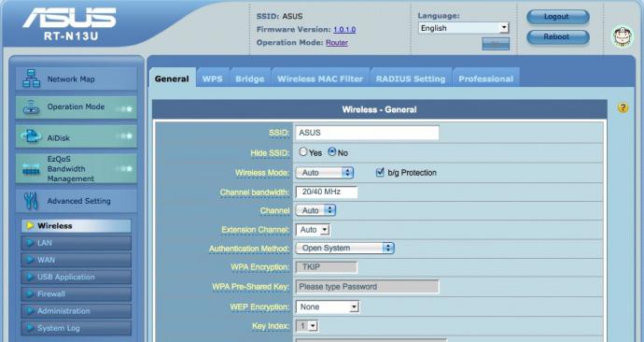Open the Advanced Setting tools icon
This screenshot has width=644, height=342.
tap(31, 201)
